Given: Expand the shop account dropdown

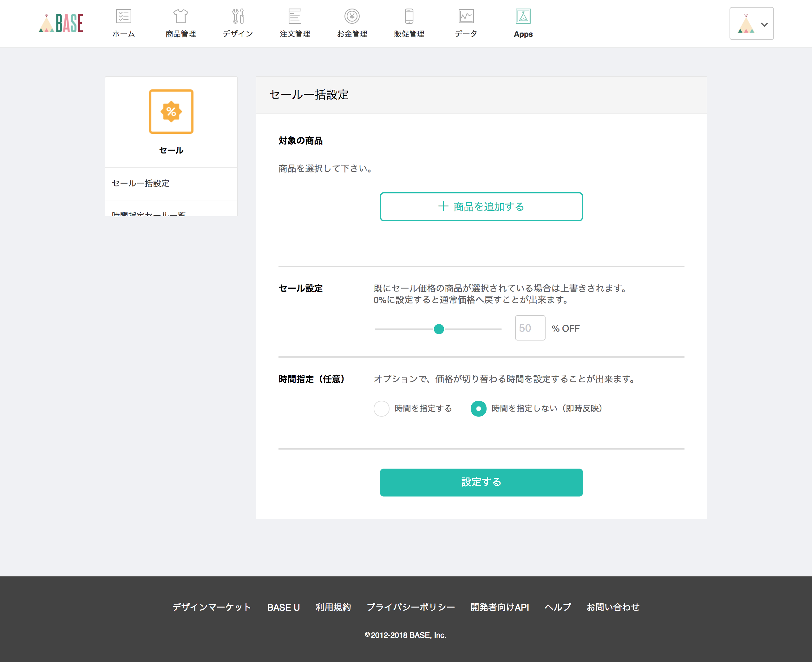Looking at the screenshot, I should point(751,24).
